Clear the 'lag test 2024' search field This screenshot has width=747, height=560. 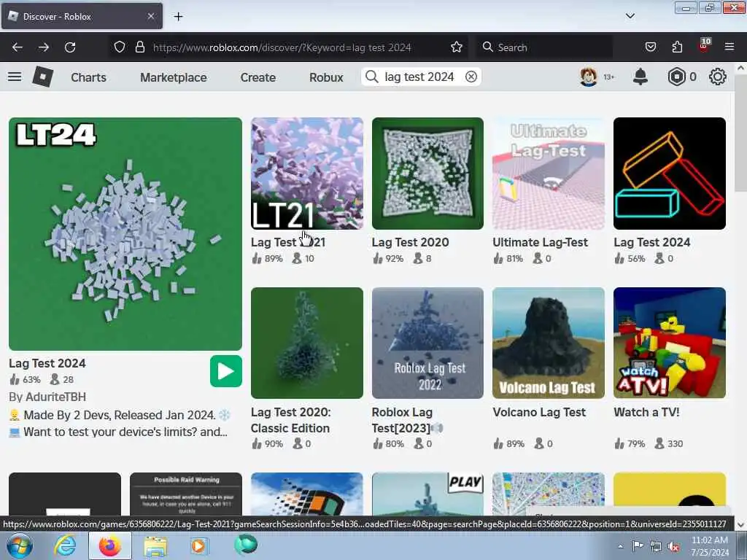pos(471,77)
